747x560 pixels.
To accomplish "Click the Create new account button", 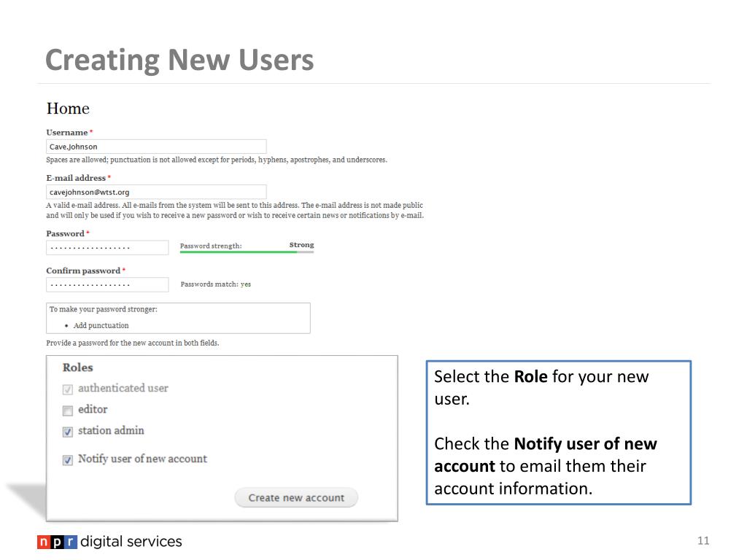I will (x=296, y=497).
